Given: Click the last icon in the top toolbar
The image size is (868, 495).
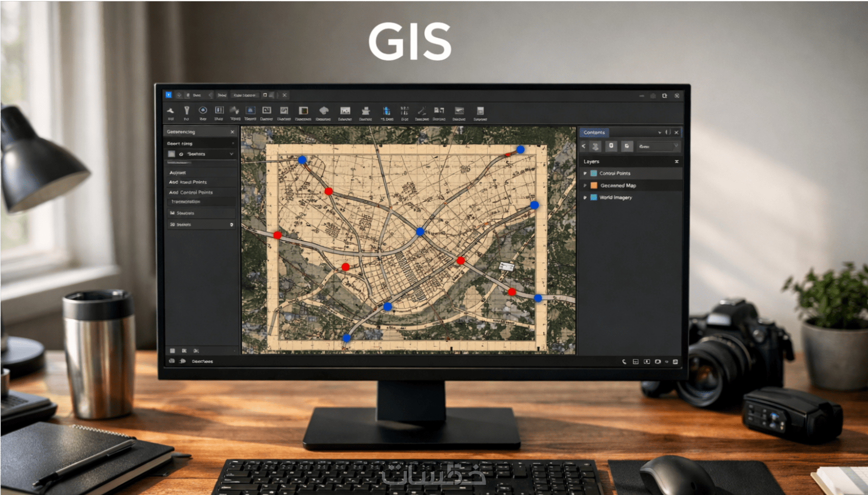Looking at the screenshot, I should [480, 111].
